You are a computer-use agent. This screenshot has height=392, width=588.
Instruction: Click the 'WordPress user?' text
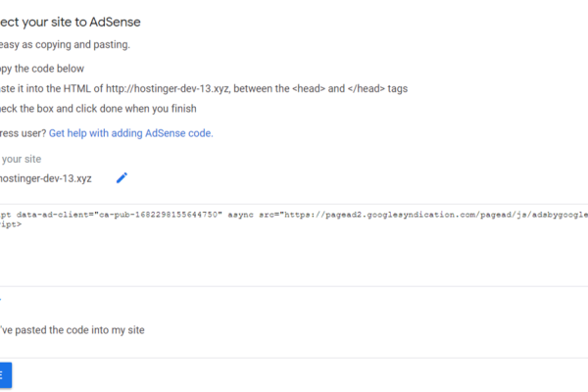click(22, 132)
